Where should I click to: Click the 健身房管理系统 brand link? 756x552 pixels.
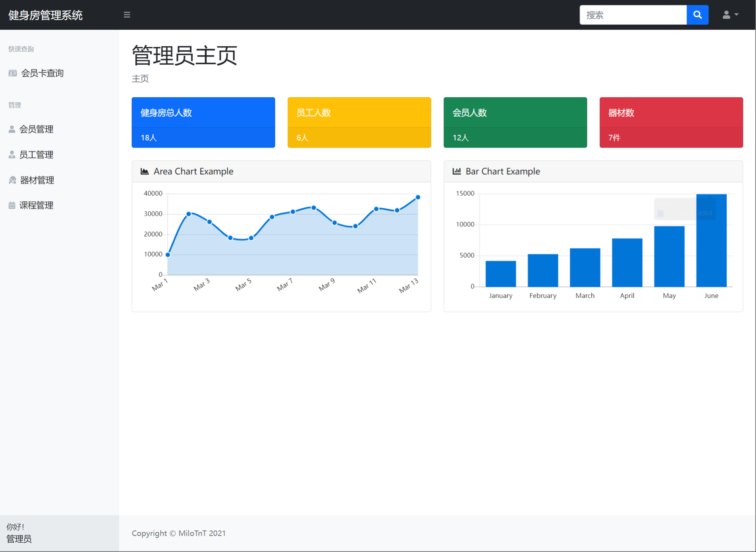(x=45, y=15)
